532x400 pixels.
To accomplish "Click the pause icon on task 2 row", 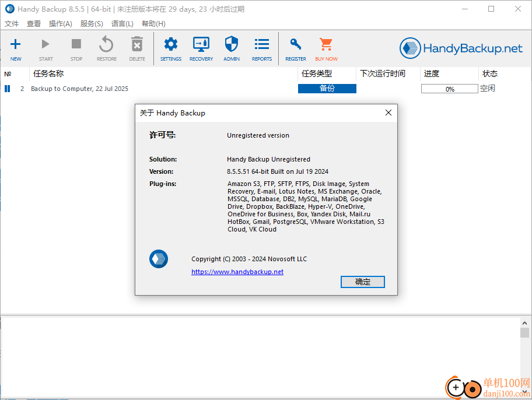I will pos(7,89).
